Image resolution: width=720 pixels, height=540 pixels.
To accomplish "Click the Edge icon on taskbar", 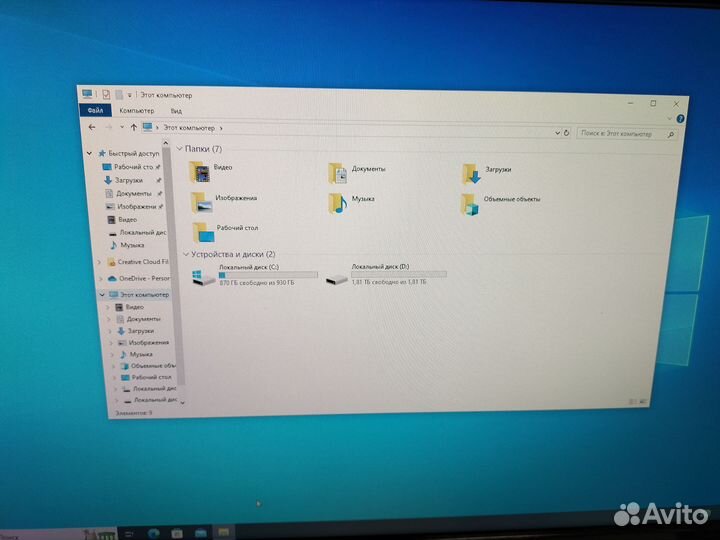I will pos(153,533).
